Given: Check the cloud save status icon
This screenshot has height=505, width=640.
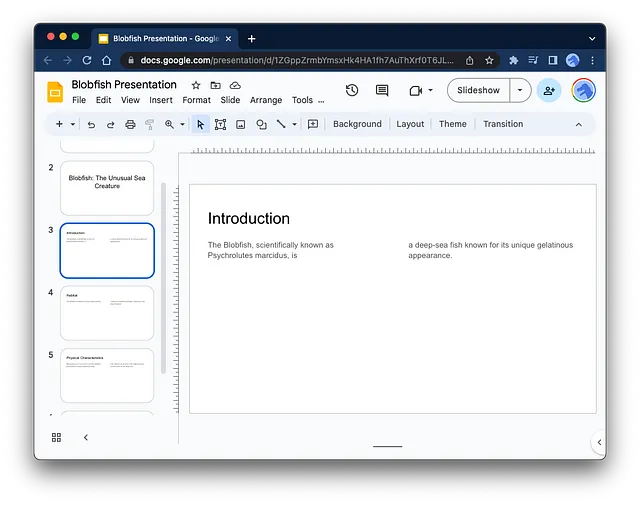Looking at the screenshot, I should (x=235, y=85).
